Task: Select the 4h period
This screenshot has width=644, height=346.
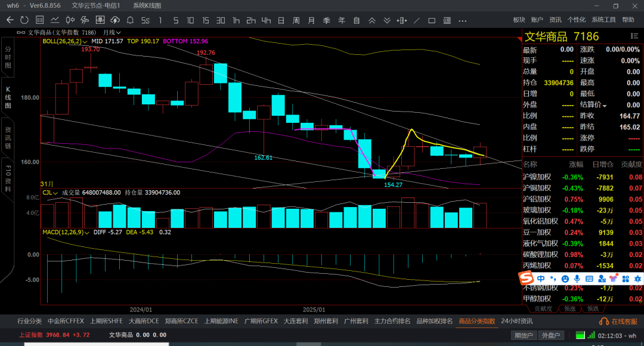Action: (266, 20)
